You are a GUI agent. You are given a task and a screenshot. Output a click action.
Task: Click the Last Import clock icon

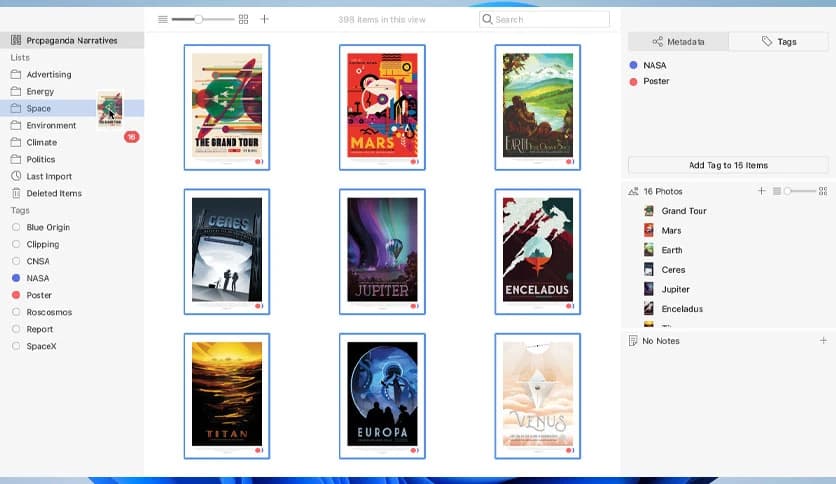coord(16,176)
